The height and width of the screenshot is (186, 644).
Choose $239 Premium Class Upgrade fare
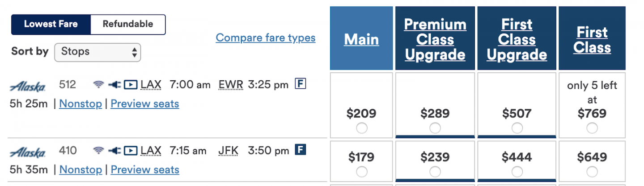pyautogui.click(x=435, y=172)
